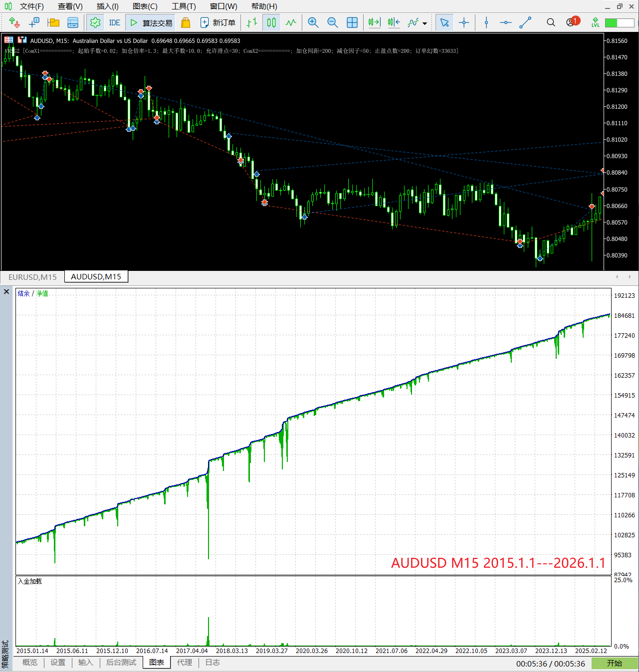Click the search magnifier icon

(551, 22)
